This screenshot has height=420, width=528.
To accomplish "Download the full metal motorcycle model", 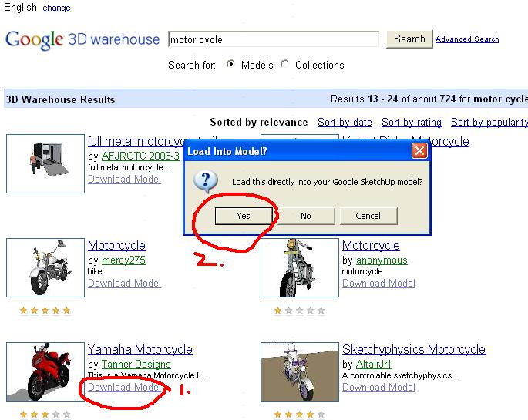I will (124, 179).
